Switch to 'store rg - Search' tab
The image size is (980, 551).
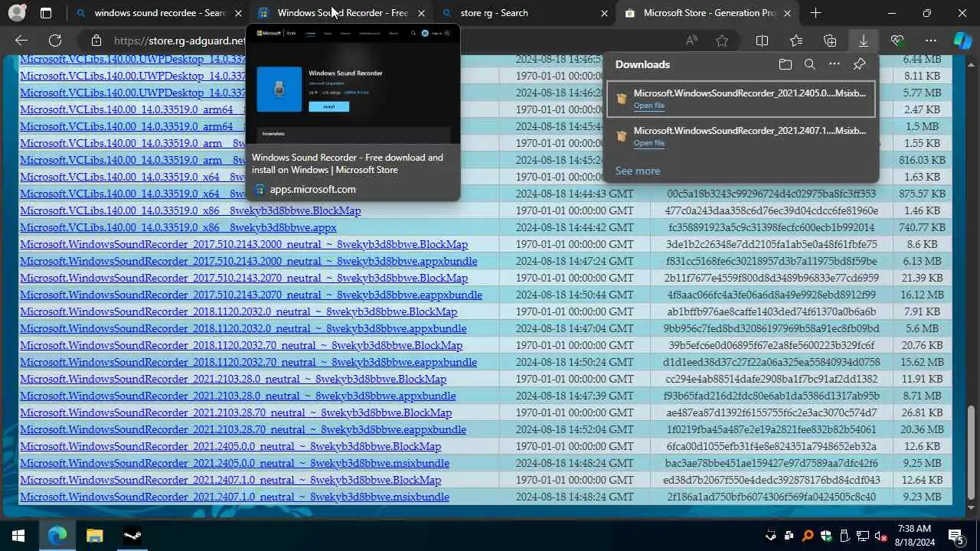pos(524,13)
